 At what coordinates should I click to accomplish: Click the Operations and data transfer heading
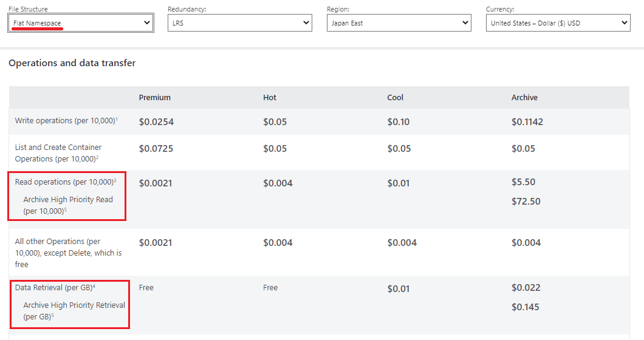(x=72, y=63)
